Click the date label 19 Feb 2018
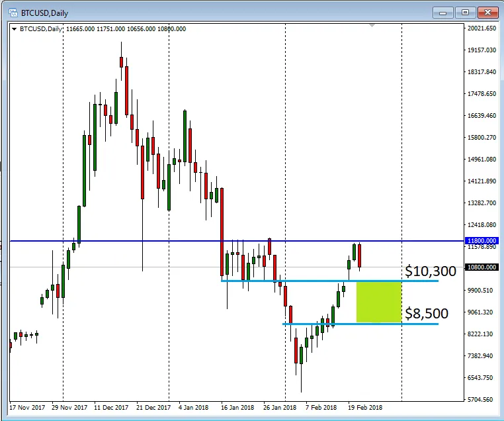504x421 pixels. (x=365, y=408)
